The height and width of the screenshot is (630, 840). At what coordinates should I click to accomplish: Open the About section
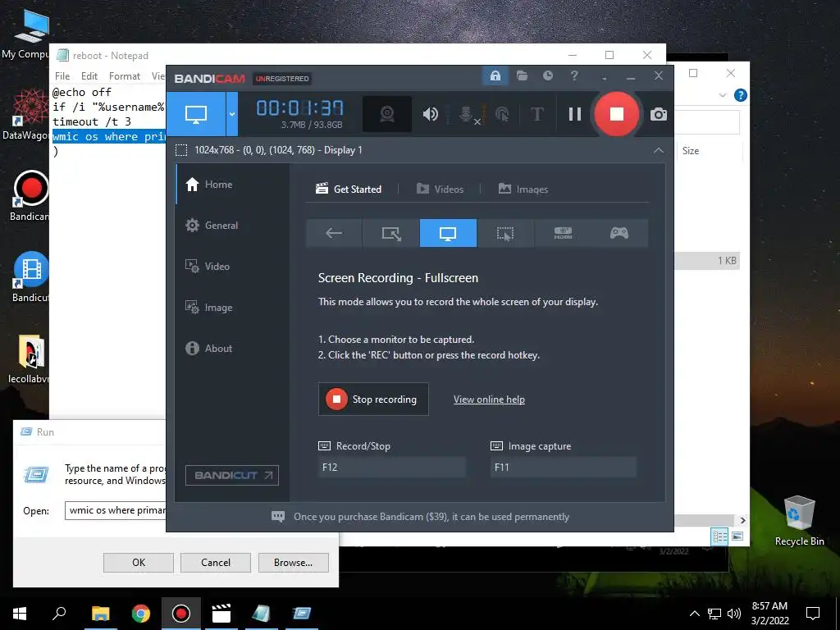tap(209, 348)
